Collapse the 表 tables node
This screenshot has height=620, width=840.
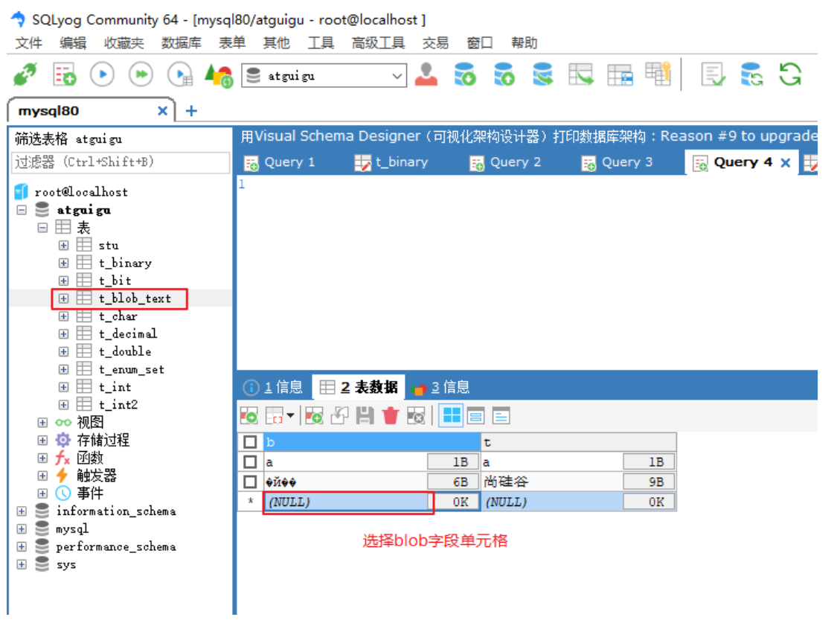(x=42, y=228)
